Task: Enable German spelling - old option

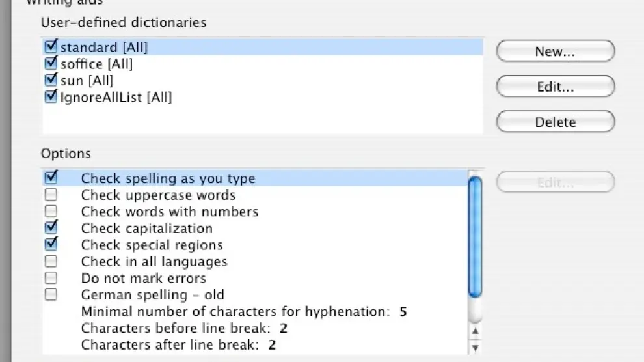Action: pos(51,295)
